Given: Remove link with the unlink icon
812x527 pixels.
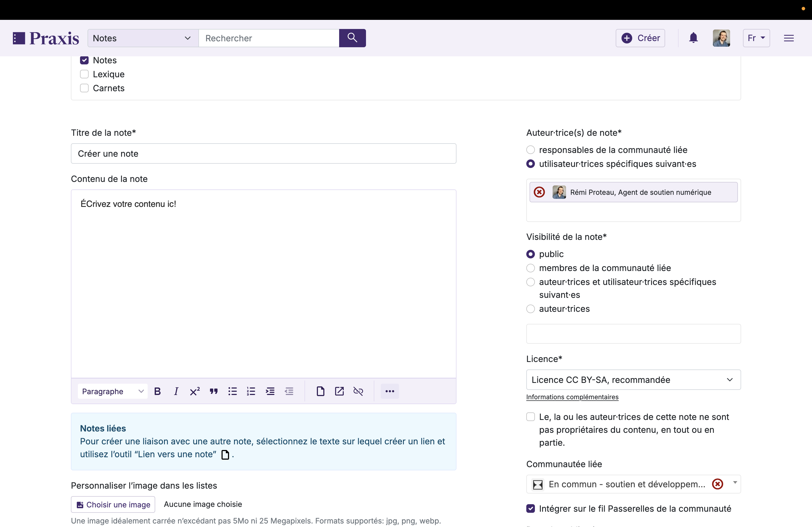Looking at the screenshot, I should pyautogui.click(x=358, y=391).
